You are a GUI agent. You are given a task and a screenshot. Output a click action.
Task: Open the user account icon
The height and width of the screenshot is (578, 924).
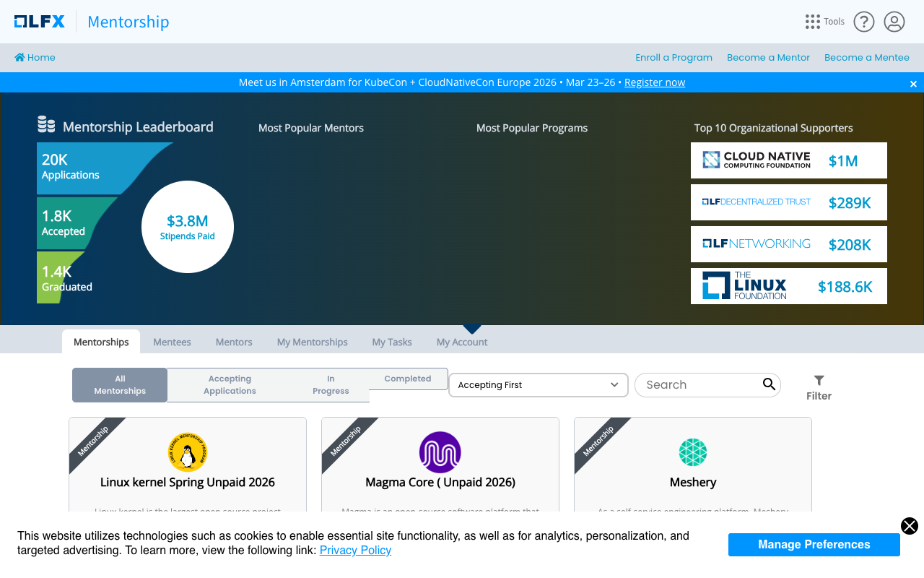click(x=894, y=22)
